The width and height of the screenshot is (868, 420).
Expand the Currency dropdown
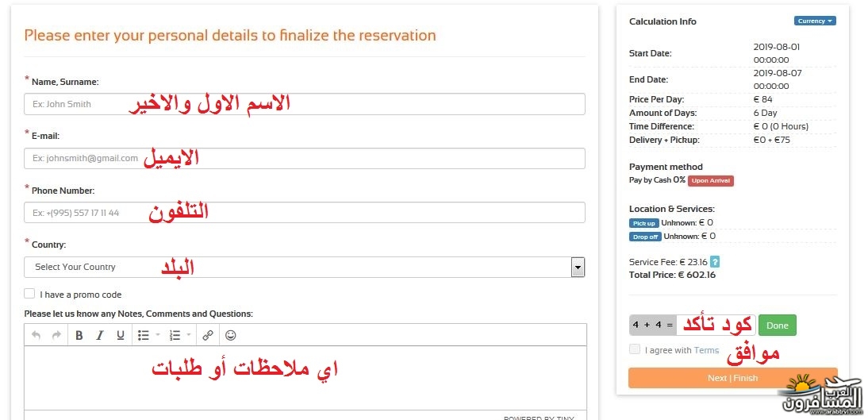(815, 21)
